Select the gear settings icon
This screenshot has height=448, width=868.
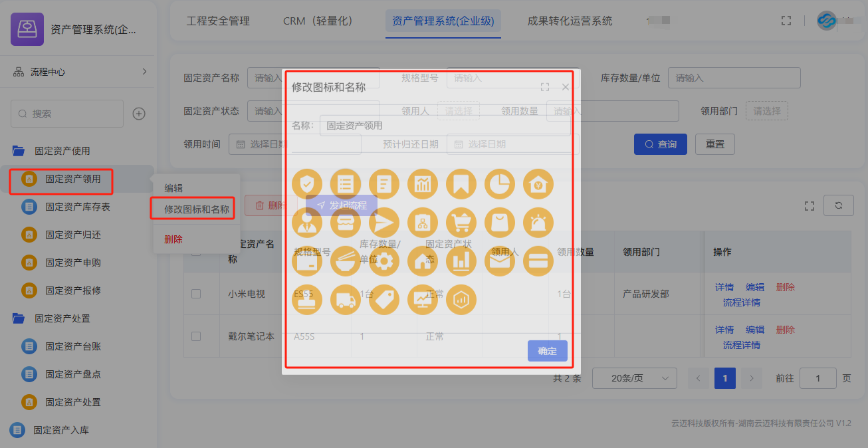click(383, 261)
